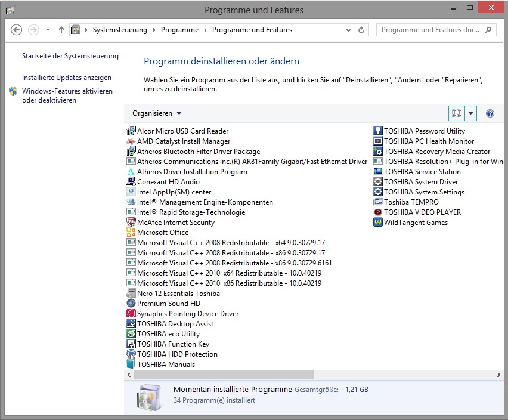The width and height of the screenshot is (508, 420).
Task: Click the McAfee Internet Security shield icon
Action: [x=131, y=223]
